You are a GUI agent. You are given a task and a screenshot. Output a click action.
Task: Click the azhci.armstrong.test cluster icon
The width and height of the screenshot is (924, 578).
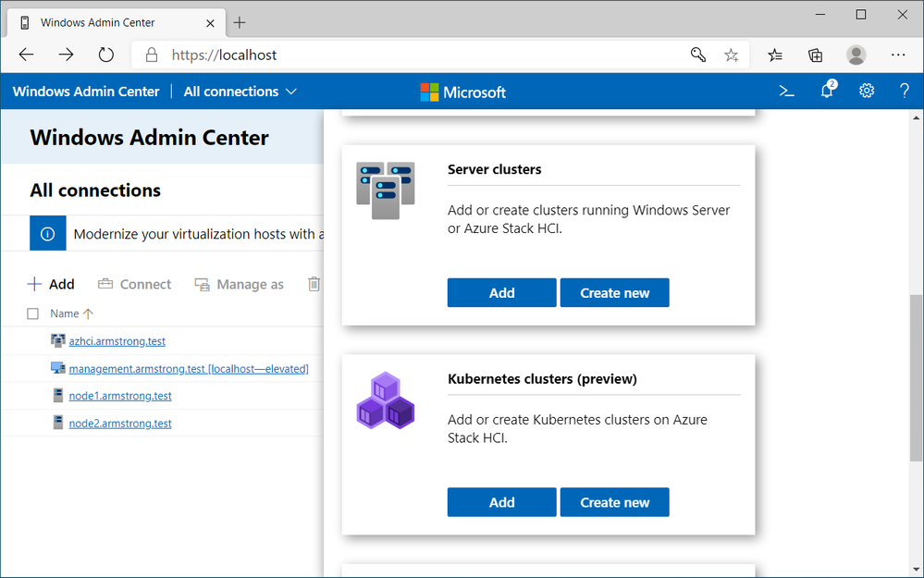(57, 340)
